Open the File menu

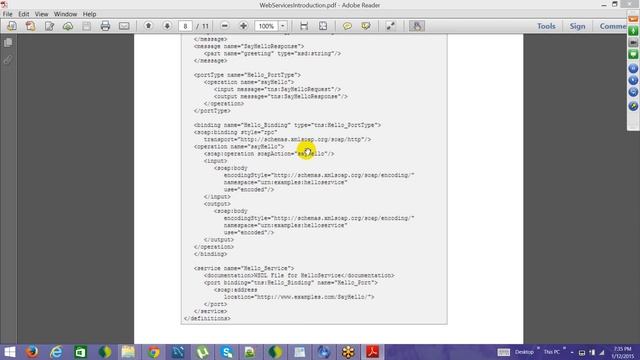click(x=8, y=14)
